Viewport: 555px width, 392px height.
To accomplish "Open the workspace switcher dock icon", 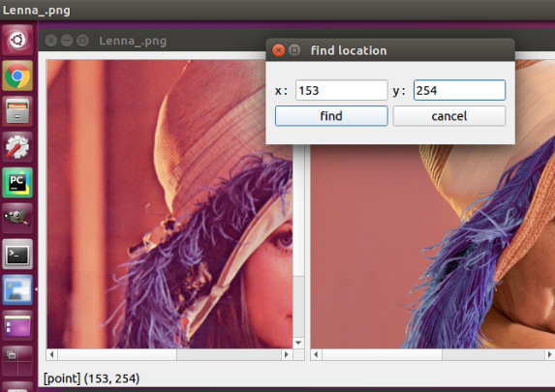I will [17, 361].
